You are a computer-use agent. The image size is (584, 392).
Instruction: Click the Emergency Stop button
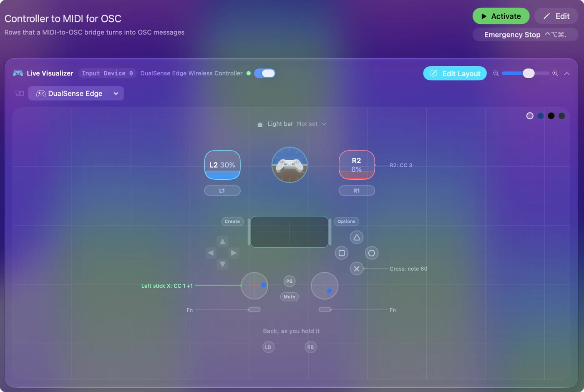pos(525,35)
